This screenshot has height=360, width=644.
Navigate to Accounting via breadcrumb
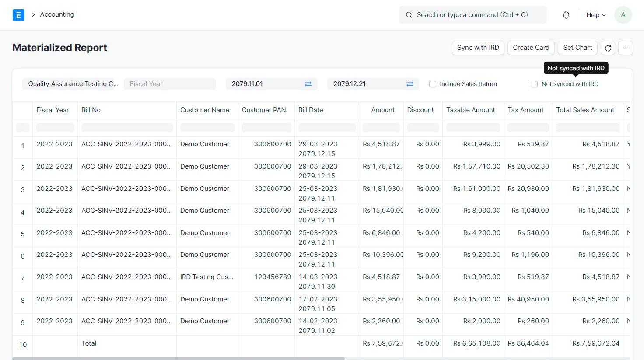click(x=57, y=14)
